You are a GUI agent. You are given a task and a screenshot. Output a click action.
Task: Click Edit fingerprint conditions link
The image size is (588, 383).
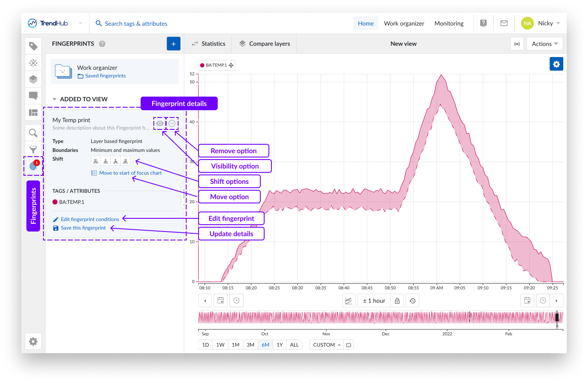(x=89, y=220)
